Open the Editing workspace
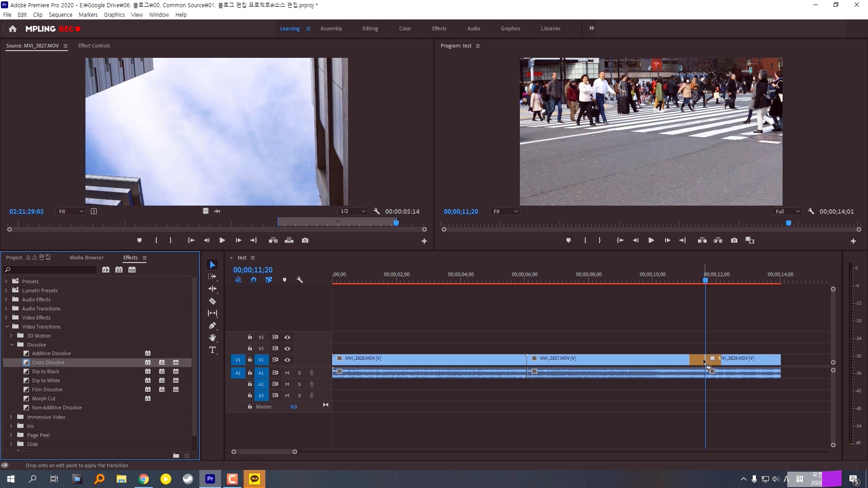The image size is (868, 488). click(x=370, y=28)
